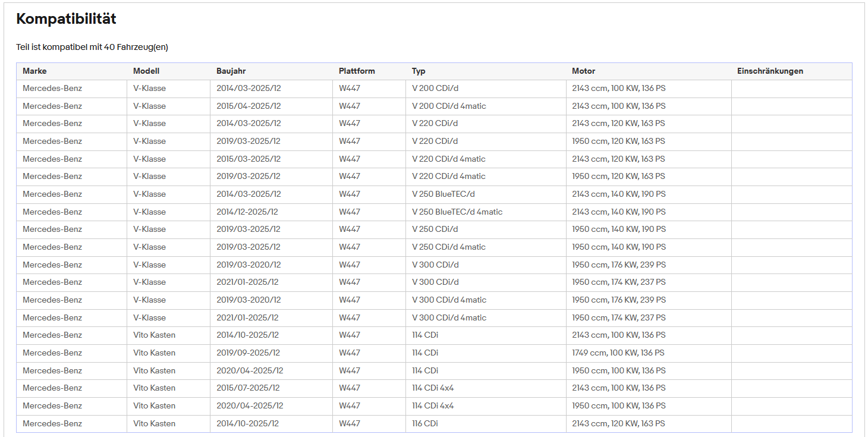Image resolution: width=868 pixels, height=437 pixels.
Task: Select the V 250 CDi/d 4matic type cell
Action: click(486, 247)
